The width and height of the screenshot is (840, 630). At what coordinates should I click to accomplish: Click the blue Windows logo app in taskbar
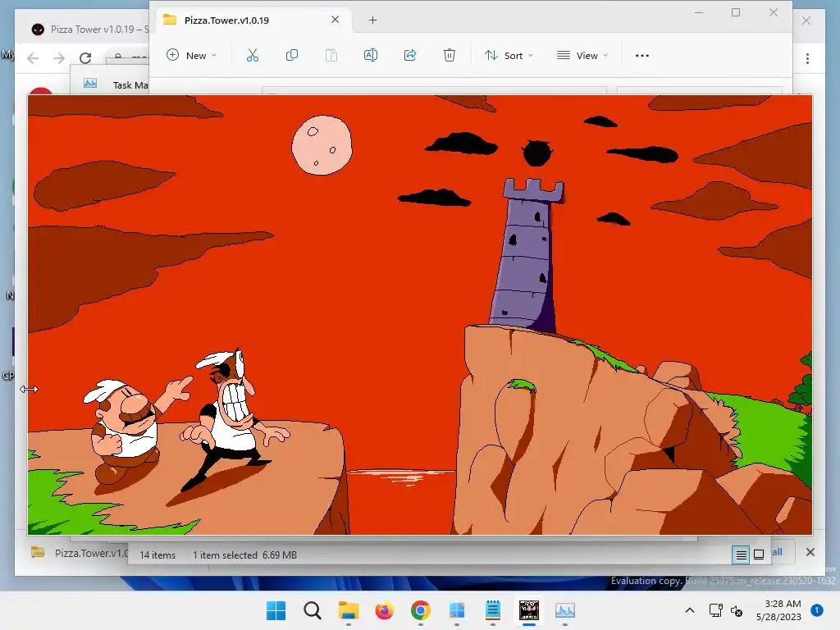click(x=456, y=610)
